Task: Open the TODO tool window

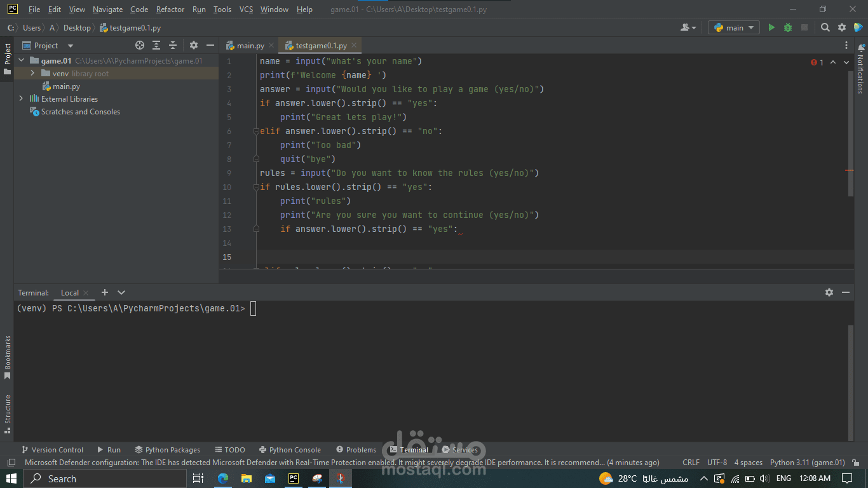Action: (229, 450)
